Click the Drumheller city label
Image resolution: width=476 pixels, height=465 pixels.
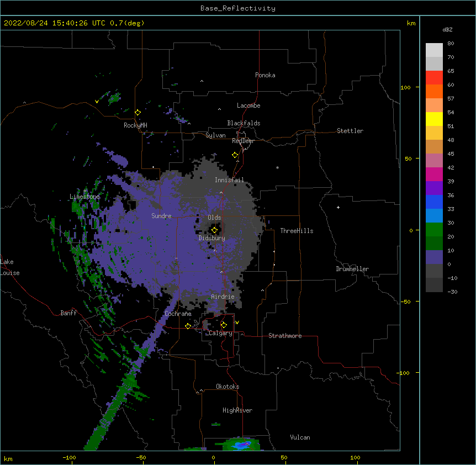pyautogui.click(x=352, y=269)
